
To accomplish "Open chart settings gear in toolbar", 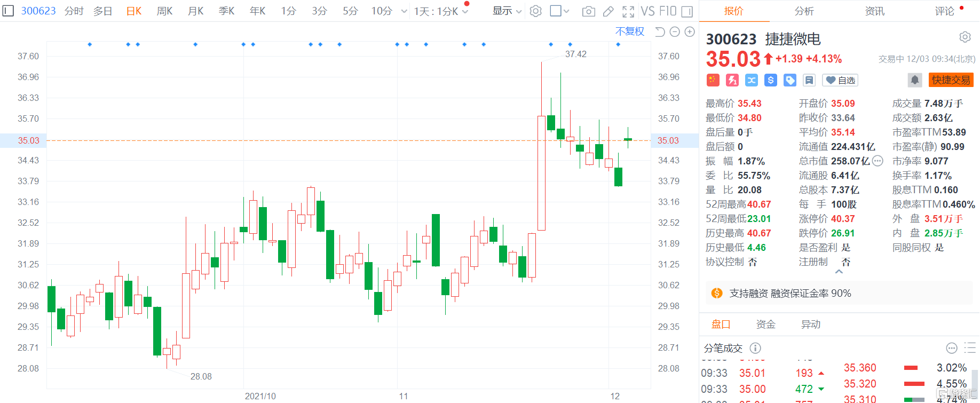I will tap(535, 11).
